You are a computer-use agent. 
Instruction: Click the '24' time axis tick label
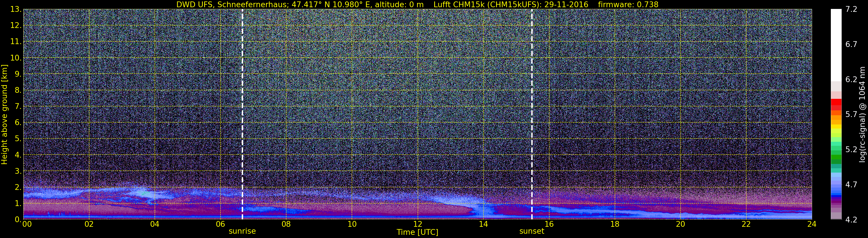click(812, 224)
